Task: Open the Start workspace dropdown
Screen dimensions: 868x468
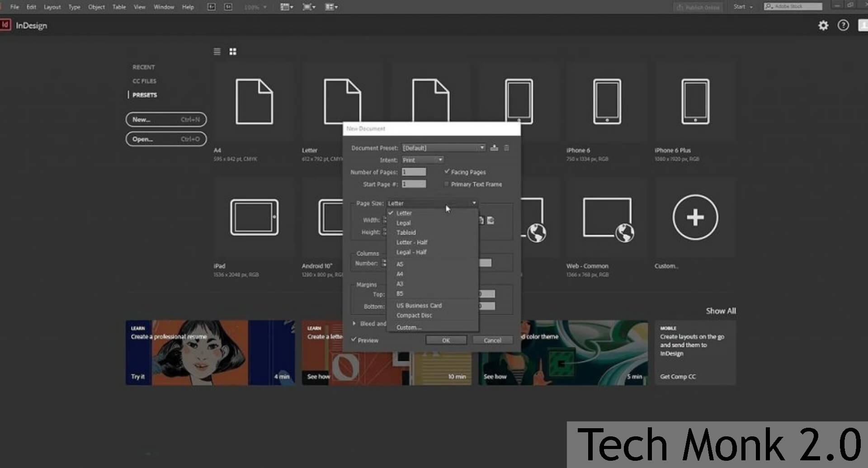Action: 743,7
